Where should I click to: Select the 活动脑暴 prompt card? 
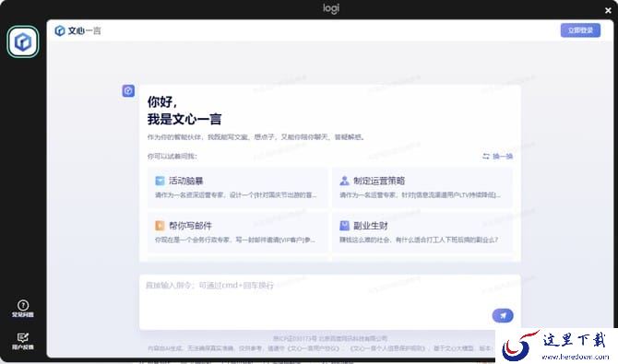coord(238,187)
